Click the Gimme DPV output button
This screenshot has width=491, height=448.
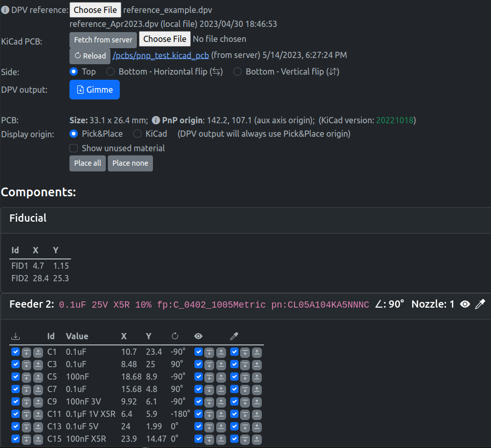[94, 90]
